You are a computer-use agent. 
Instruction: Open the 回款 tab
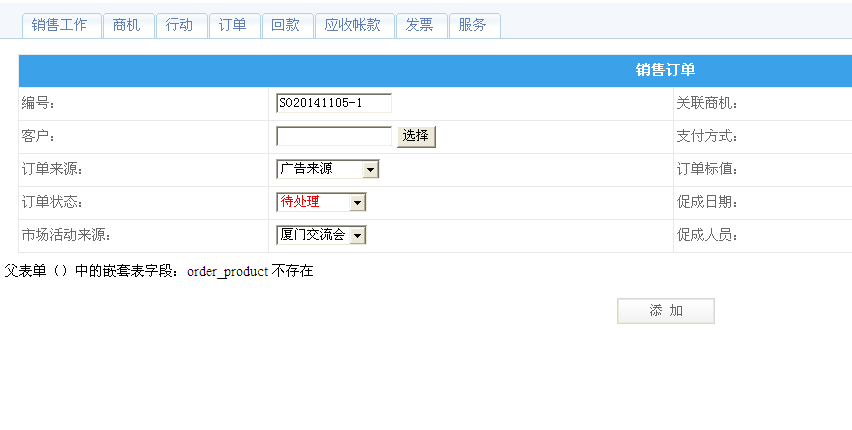click(287, 26)
